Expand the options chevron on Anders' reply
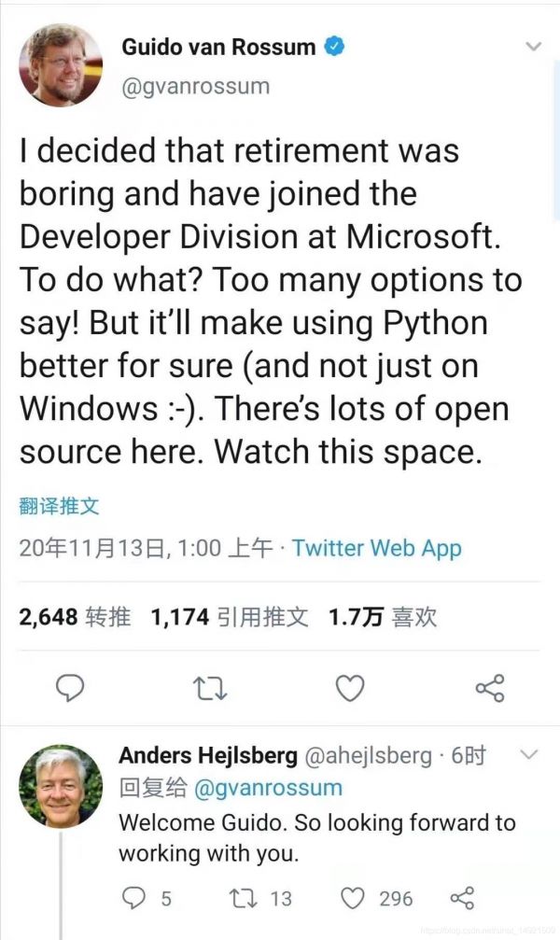Screen dimensions: 560x940 pos(528,753)
